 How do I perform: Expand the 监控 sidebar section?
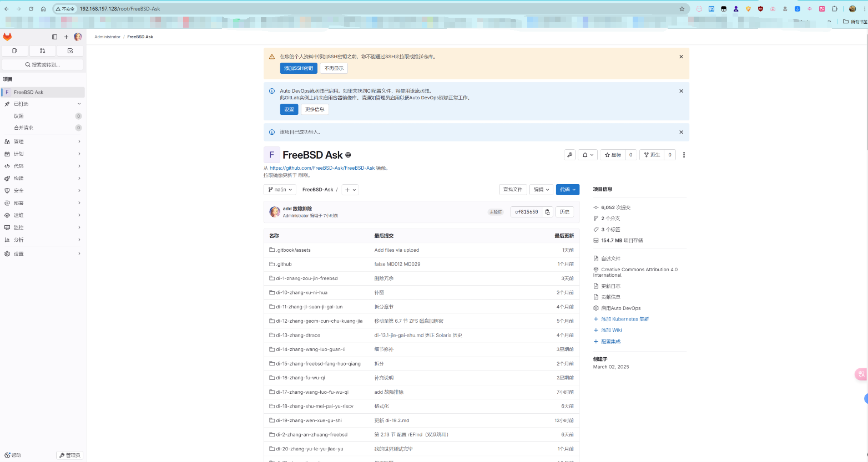click(x=43, y=227)
